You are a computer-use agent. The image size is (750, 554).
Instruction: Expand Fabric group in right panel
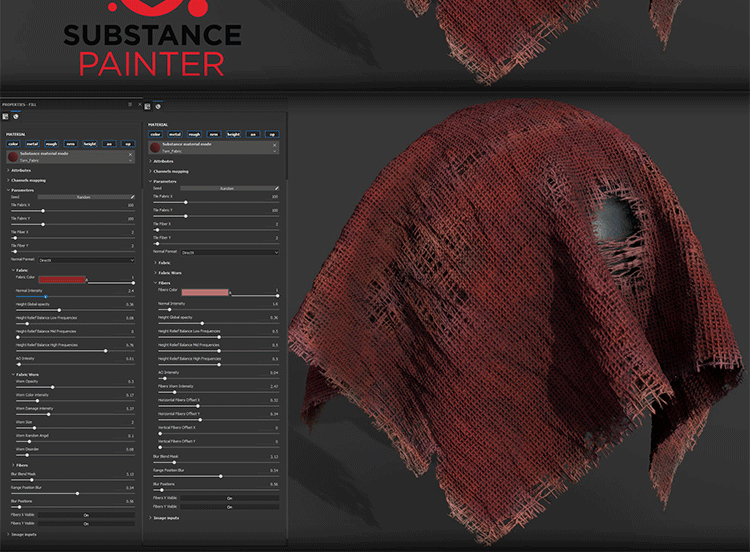[x=162, y=263]
